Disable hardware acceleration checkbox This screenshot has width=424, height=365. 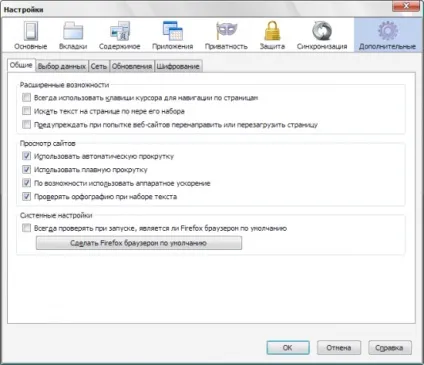coord(26,183)
